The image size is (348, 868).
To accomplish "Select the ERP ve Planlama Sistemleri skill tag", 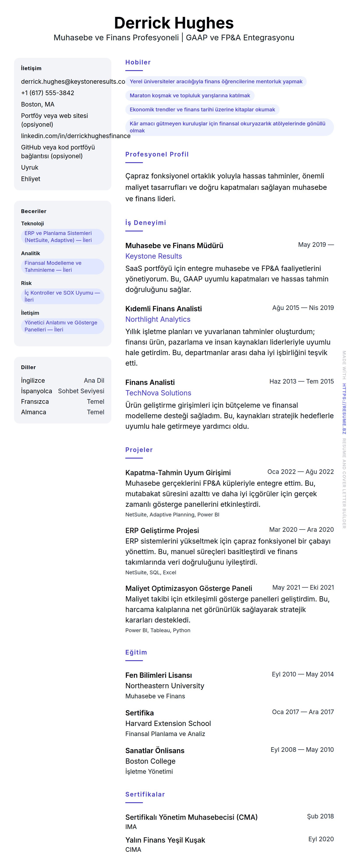I will (62, 237).
